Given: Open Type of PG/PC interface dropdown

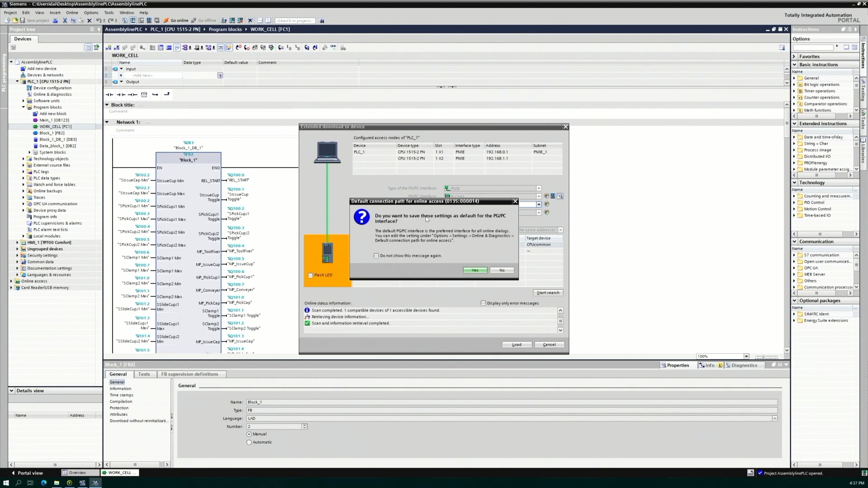Looking at the screenshot, I should (x=539, y=188).
